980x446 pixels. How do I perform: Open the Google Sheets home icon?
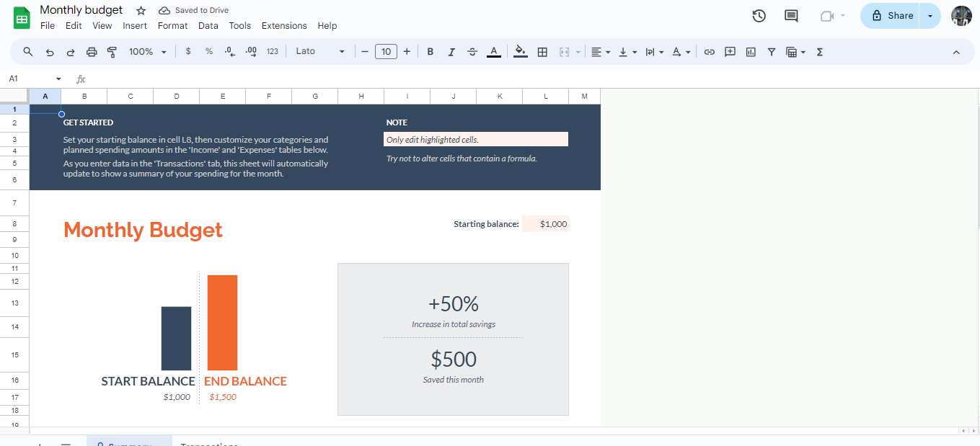pos(22,17)
